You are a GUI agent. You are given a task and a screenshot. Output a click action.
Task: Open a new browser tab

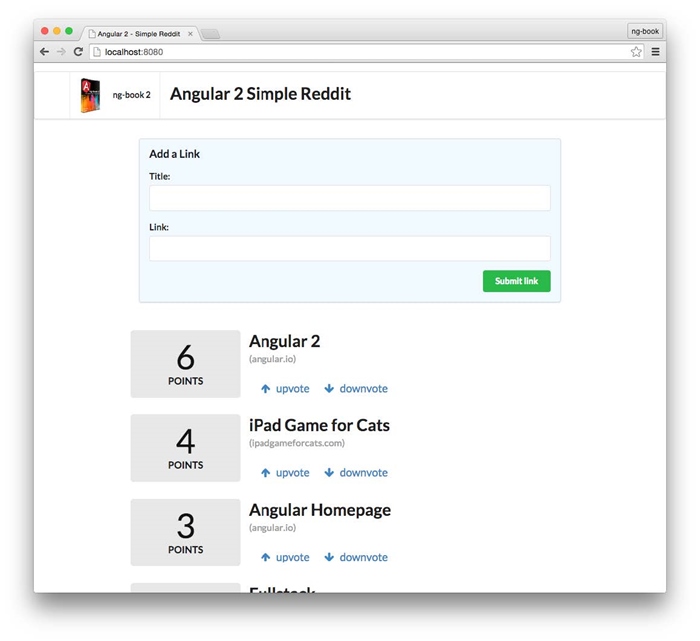point(211,34)
